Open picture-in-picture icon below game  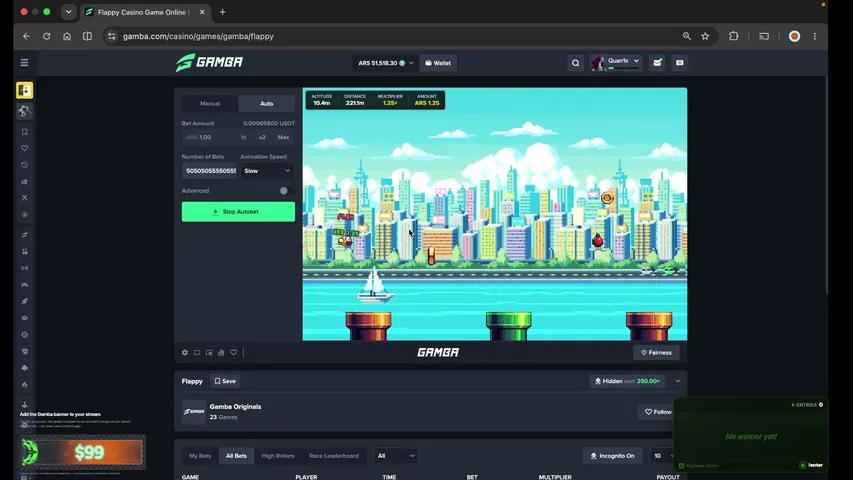[x=209, y=353]
